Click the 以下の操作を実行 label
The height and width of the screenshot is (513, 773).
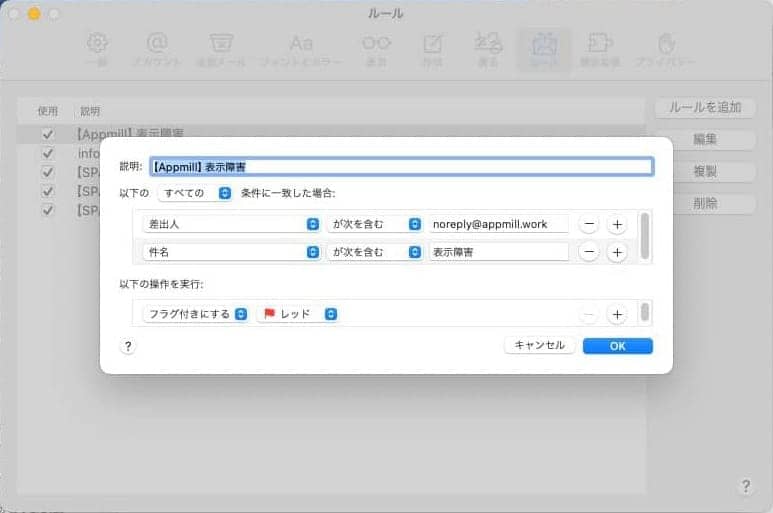[161, 284]
